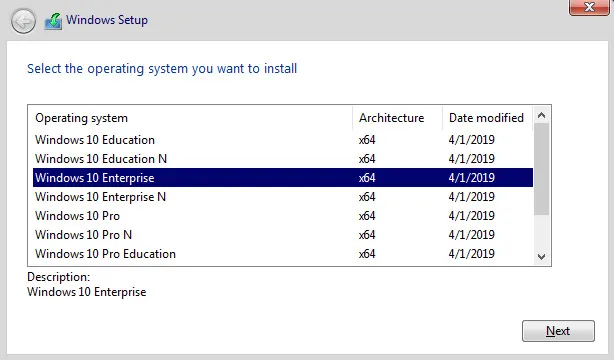Click 4/1/2019 date in Windows 10 Pro N row
The width and height of the screenshot is (614, 360).
pos(471,235)
